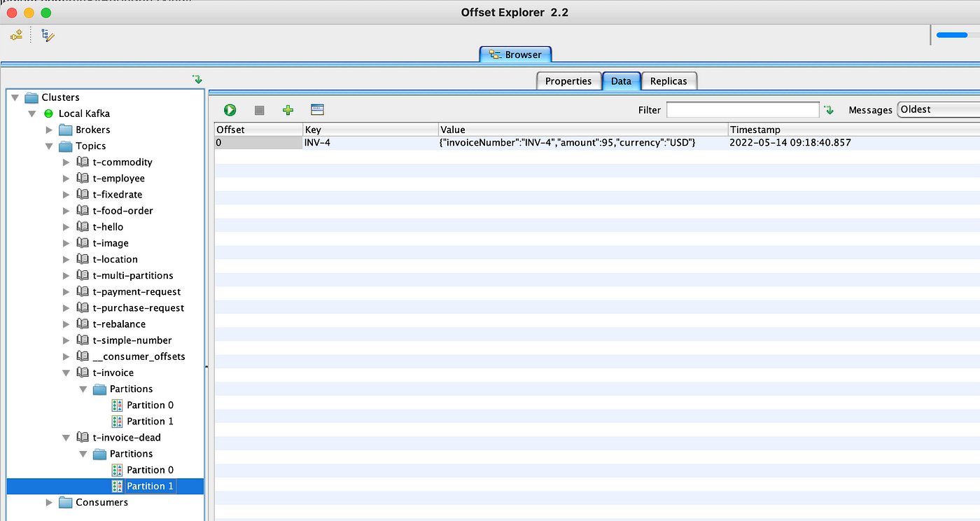Viewport: 980px width, 521px height.
Task: Select the __consumer_offsets topic
Action: [x=139, y=356]
